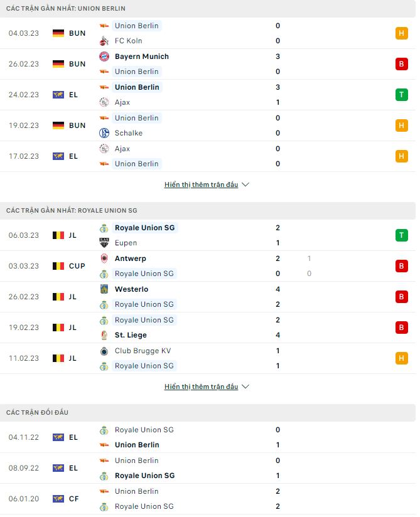Select the Union Berlin club logo
The height and width of the screenshot is (517, 420).
(x=104, y=26)
